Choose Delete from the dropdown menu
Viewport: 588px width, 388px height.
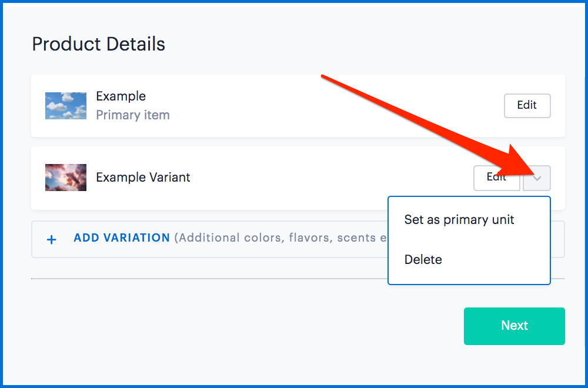click(x=423, y=259)
